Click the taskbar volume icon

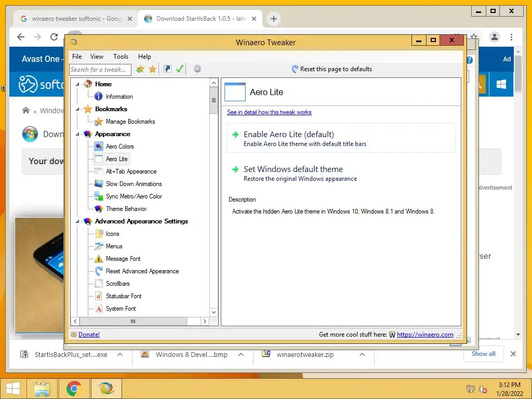[x=483, y=389]
